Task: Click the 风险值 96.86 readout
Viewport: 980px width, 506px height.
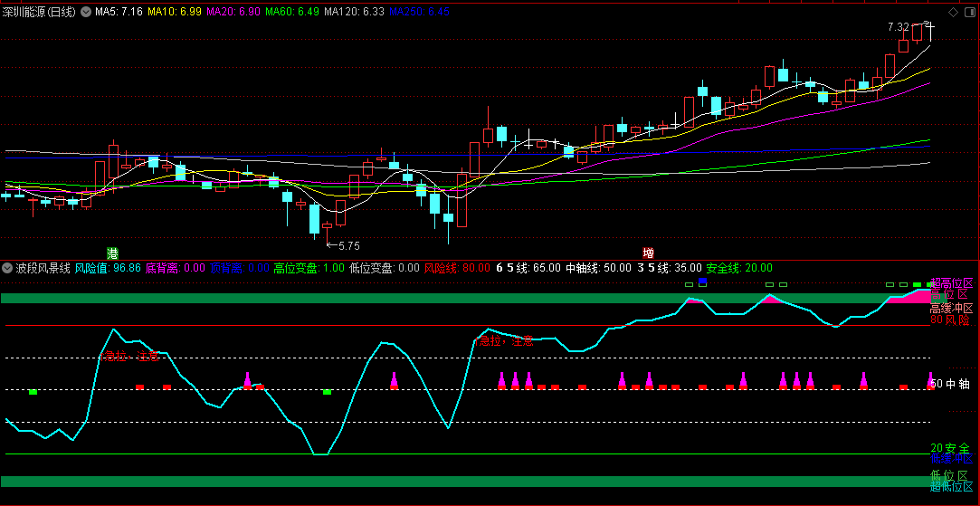Action: coord(108,268)
